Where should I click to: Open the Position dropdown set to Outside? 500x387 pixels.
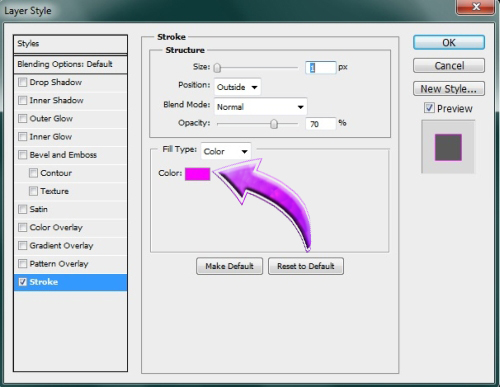237,87
